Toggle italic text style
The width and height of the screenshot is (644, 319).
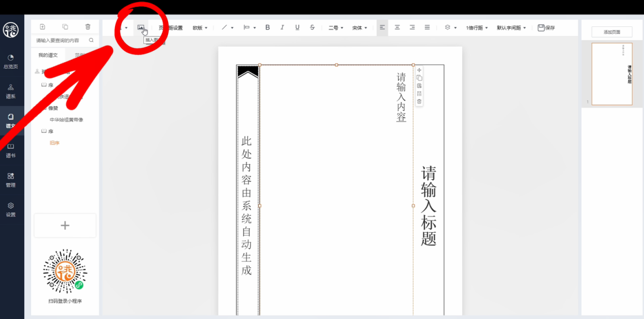click(x=282, y=27)
